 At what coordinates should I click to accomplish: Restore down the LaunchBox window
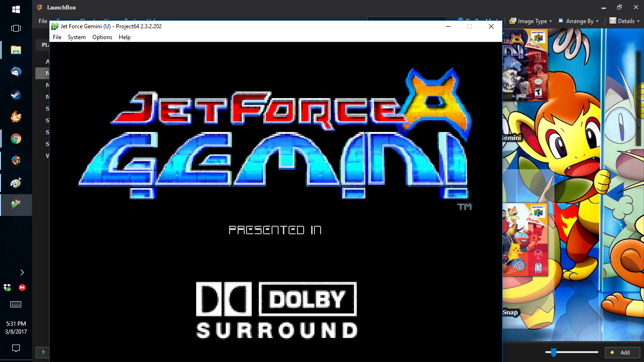[619, 7]
